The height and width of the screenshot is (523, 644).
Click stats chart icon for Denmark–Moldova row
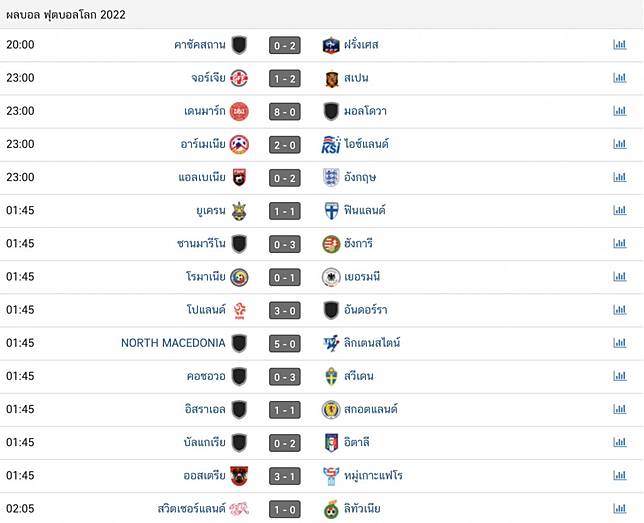tap(619, 111)
